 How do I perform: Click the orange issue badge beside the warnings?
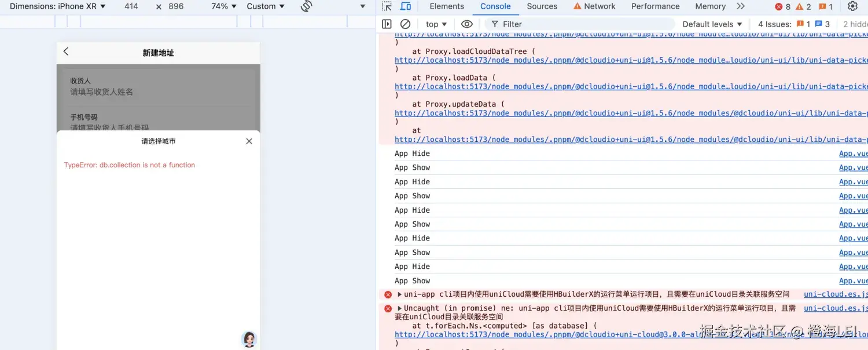(x=826, y=6)
